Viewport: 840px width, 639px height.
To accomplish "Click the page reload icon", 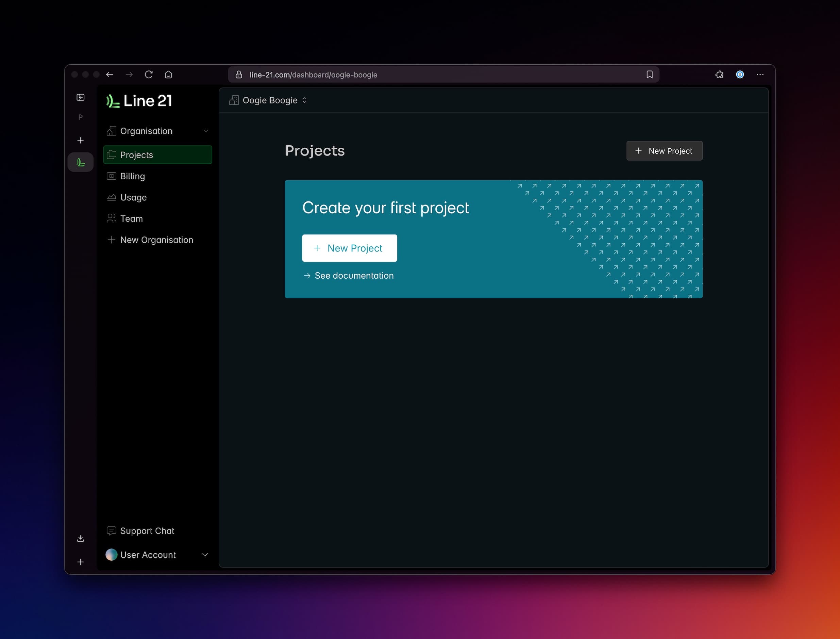I will tap(149, 75).
